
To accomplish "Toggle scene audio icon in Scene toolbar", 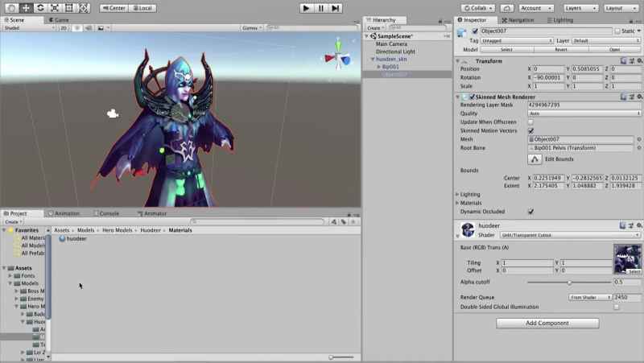I will (x=89, y=28).
